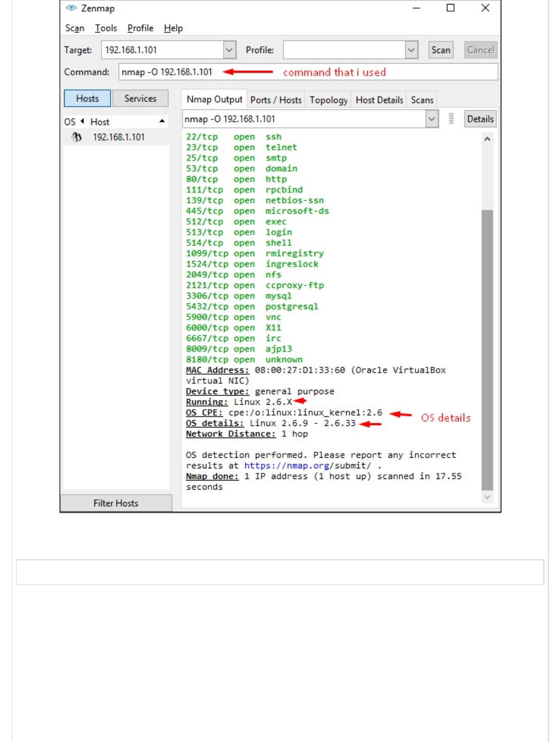The image size is (560, 742).
Task: Switch to the Ports / Hosts tab
Action: click(x=276, y=100)
